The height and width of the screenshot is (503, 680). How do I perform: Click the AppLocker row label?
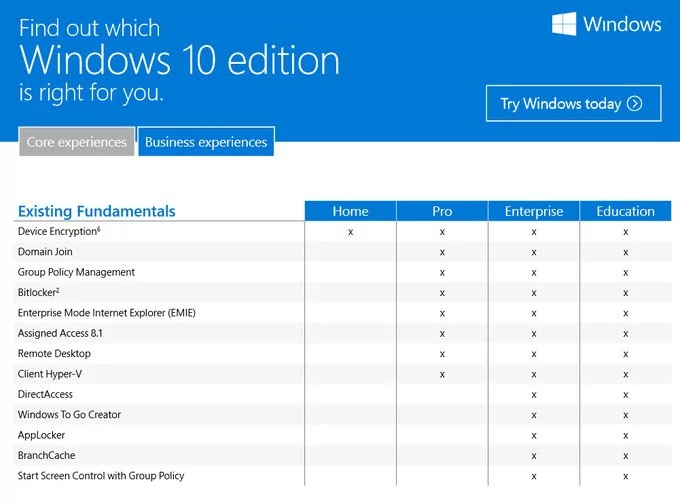[42, 435]
